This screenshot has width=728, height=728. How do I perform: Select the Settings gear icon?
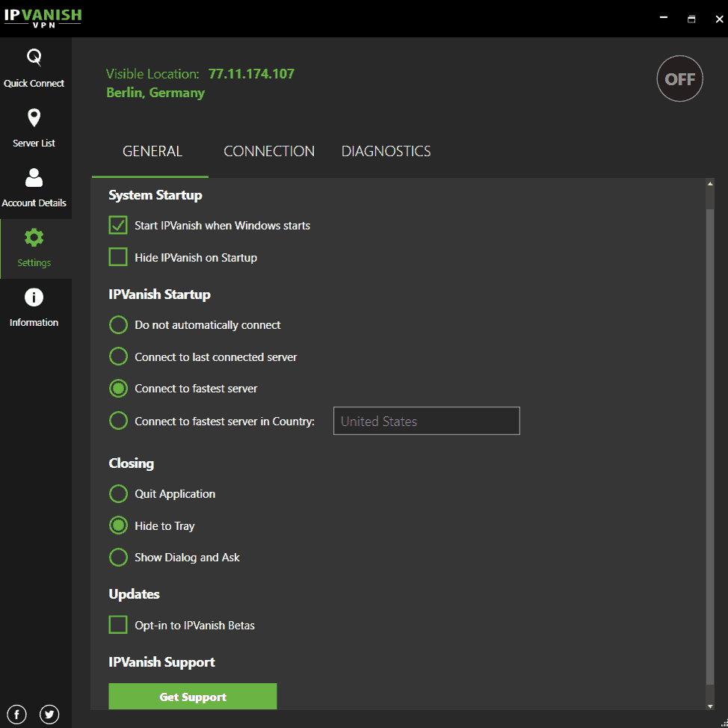click(x=34, y=238)
